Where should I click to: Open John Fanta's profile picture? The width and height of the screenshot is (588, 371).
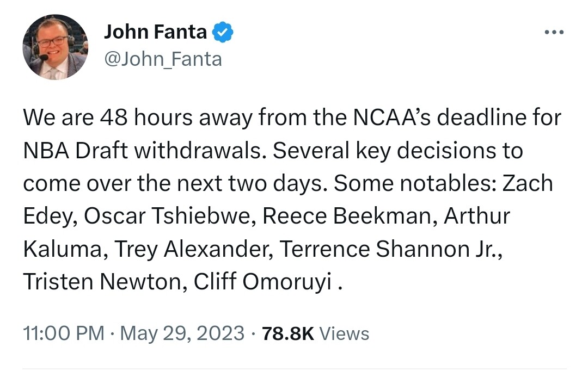tap(55, 47)
